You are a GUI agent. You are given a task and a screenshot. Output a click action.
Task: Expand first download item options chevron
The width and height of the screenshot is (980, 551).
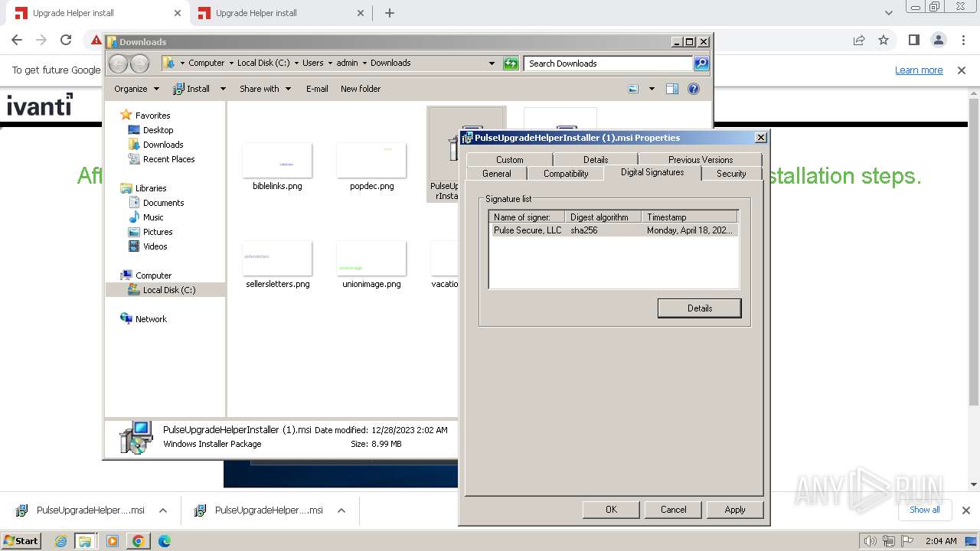tap(162, 510)
